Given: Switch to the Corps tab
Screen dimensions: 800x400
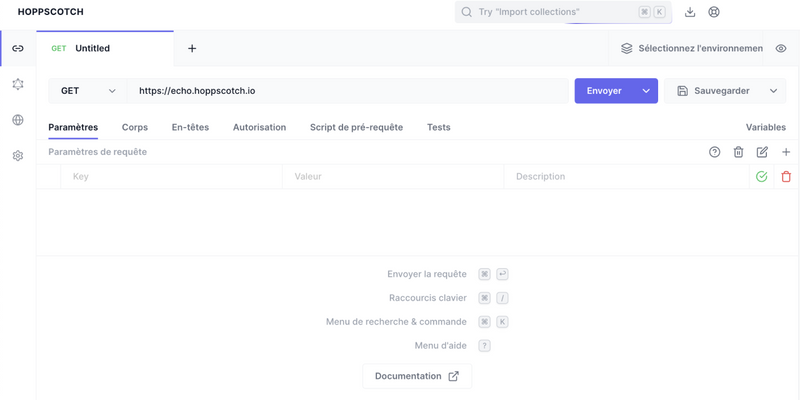Looking at the screenshot, I should click(135, 127).
